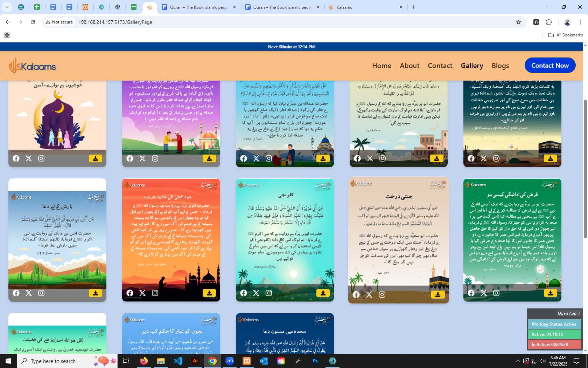The width and height of the screenshot is (588, 368).
Task: Open the Blogs nav item
Action: [500, 66]
